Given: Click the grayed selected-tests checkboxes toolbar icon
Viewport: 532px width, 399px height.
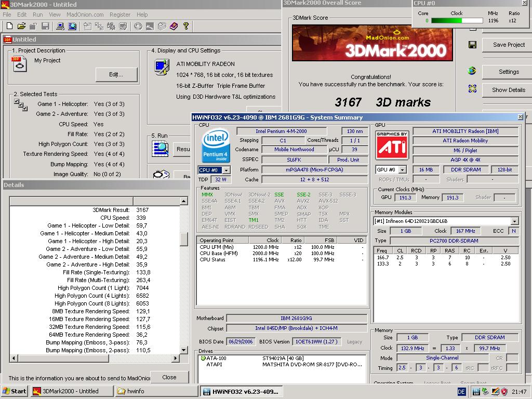Looking at the screenshot, I should (99, 26).
